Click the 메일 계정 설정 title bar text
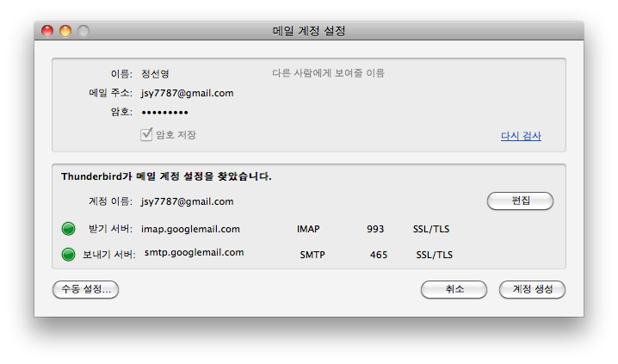The image size is (618, 364). coord(309,31)
